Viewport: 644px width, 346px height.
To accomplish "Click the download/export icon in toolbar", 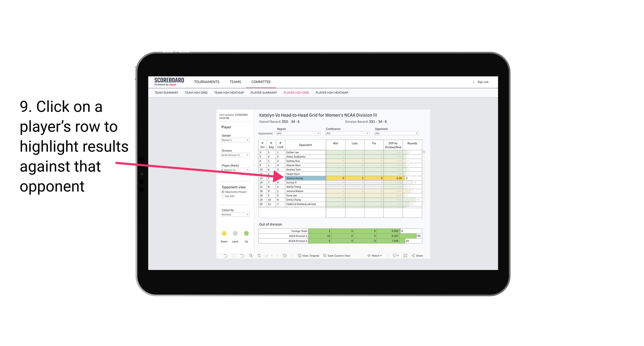I will click(394, 256).
